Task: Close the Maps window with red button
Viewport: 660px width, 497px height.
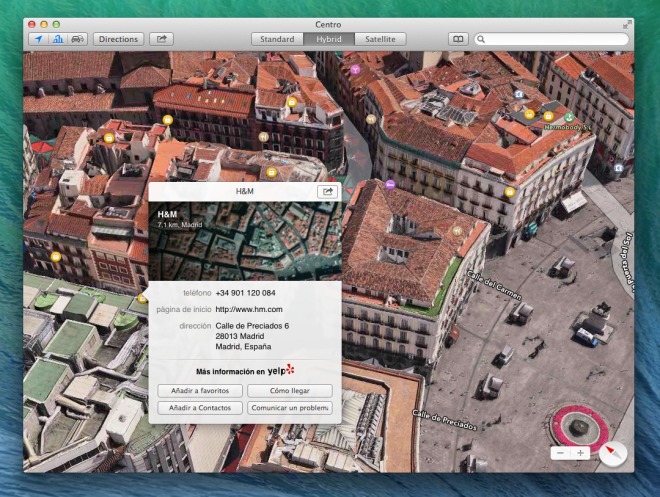Action: point(32,24)
